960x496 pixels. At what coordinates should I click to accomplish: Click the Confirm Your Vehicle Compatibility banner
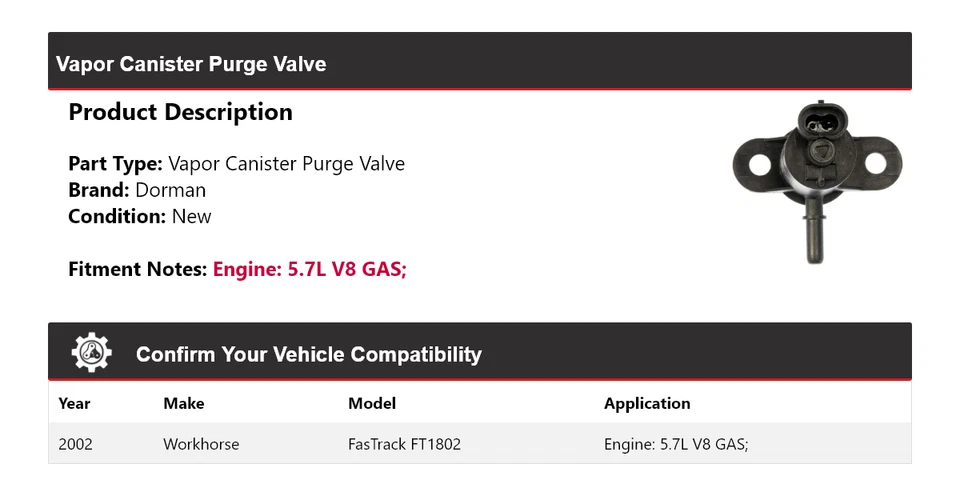(x=308, y=355)
